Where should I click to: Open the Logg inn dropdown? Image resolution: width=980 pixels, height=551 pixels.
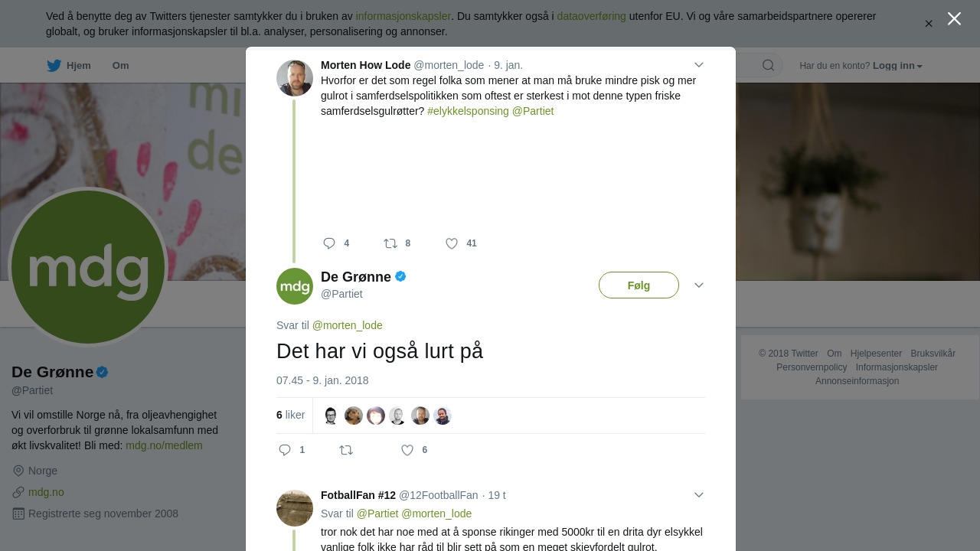point(897,66)
